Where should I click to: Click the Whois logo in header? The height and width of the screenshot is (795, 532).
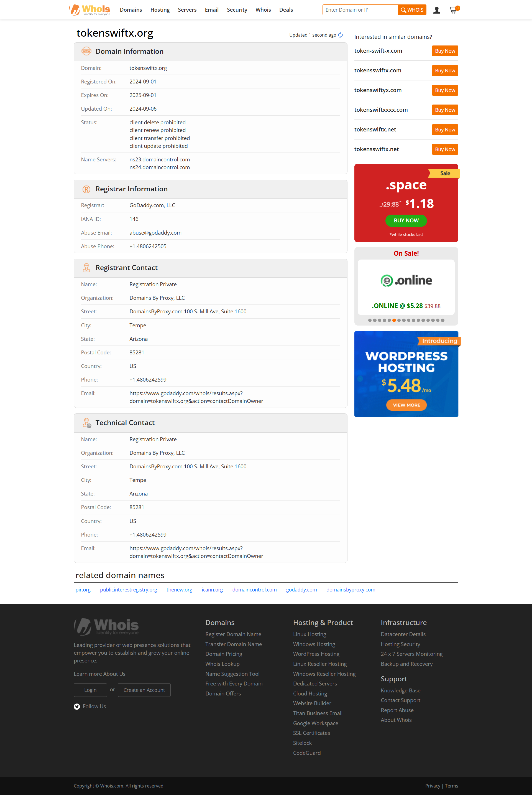[x=89, y=10]
